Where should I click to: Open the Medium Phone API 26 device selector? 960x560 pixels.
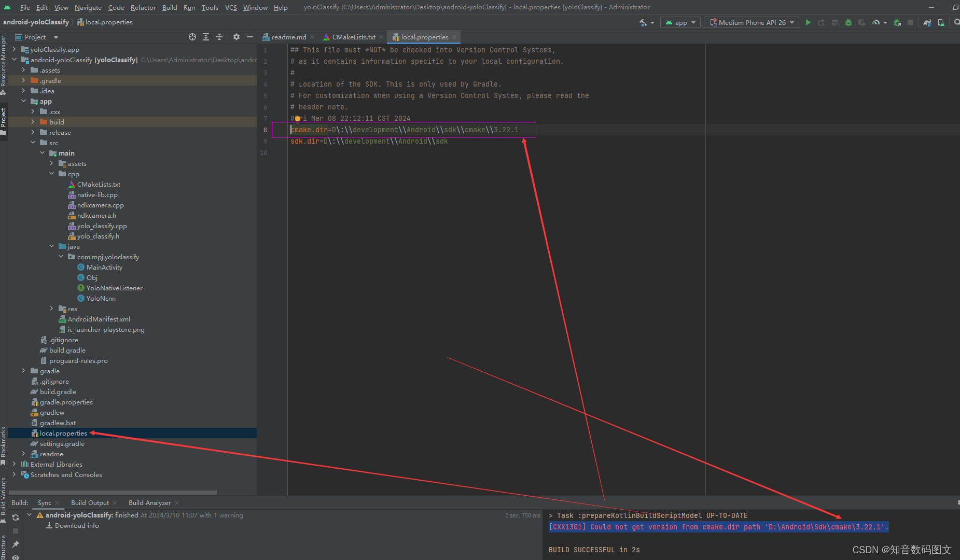[x=750, y=22]
